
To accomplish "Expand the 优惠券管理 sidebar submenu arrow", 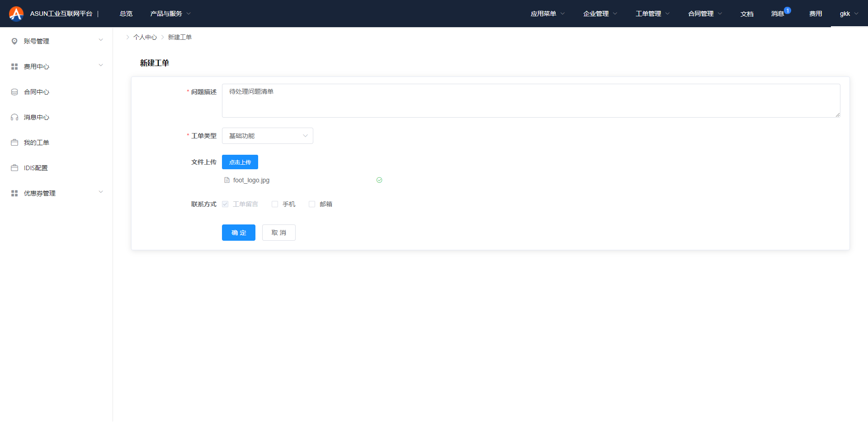I will (101, 192).
